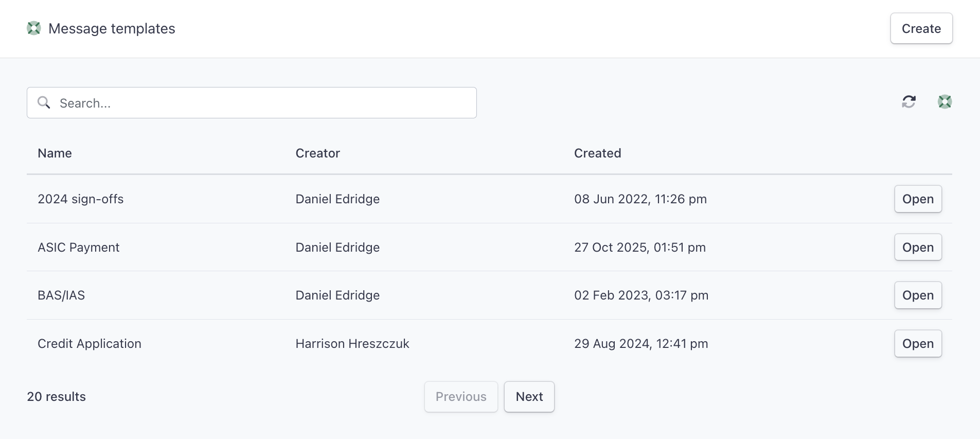Open the 2024 sign-offs template
The width and height of the screenshot is (980, 439).
(x=918, y=199)
